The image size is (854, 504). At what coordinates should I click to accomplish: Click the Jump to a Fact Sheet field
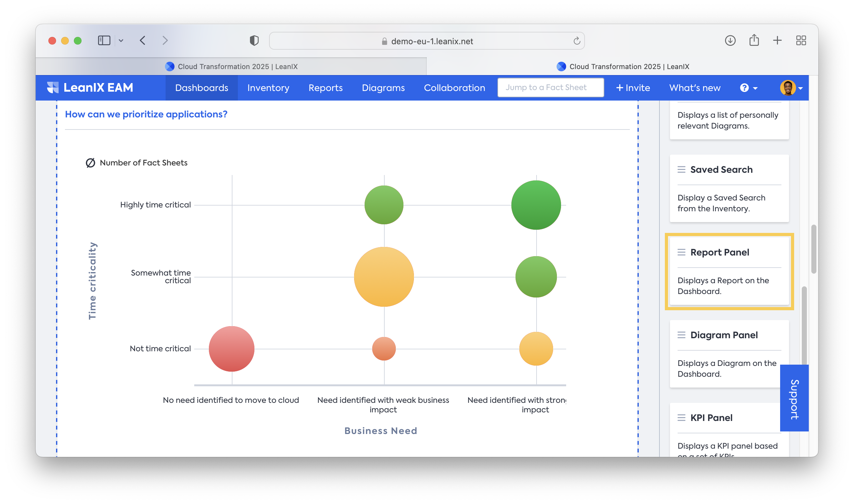tap(550, 87)
